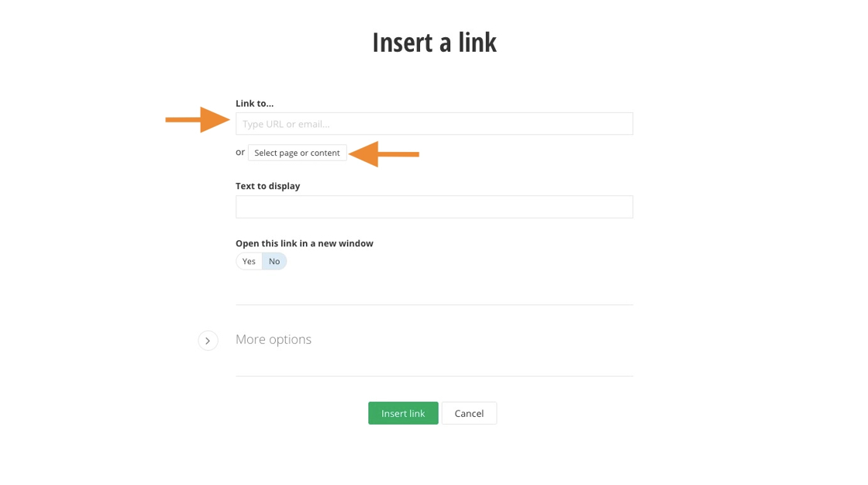The image size is (868, 485).
Task: Click the "Type URL or email..." placeholder text
Action: [286, 124]
